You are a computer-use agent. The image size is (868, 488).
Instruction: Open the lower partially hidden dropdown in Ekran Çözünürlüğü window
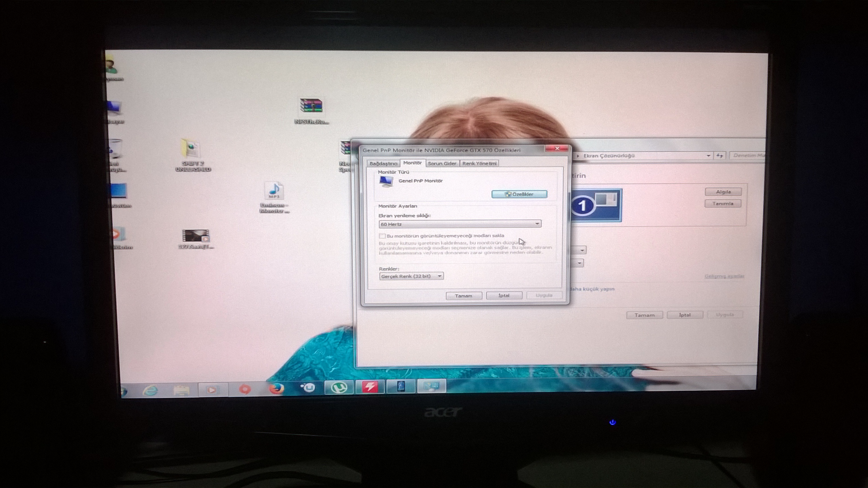[577, 263]
